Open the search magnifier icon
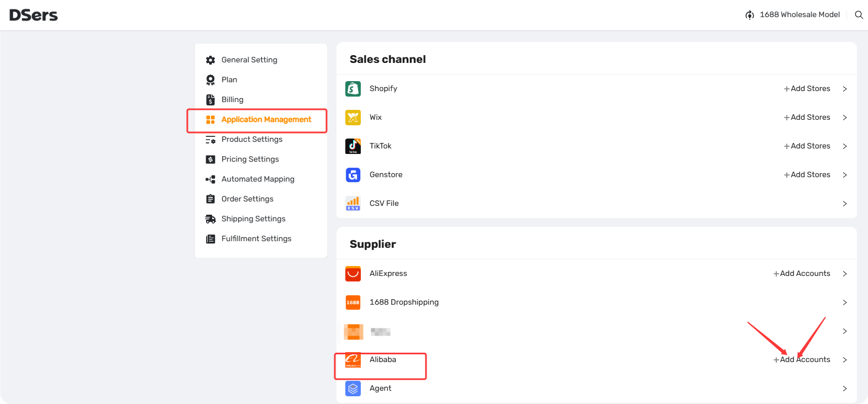The image size is (868, 404). (859, 15)
